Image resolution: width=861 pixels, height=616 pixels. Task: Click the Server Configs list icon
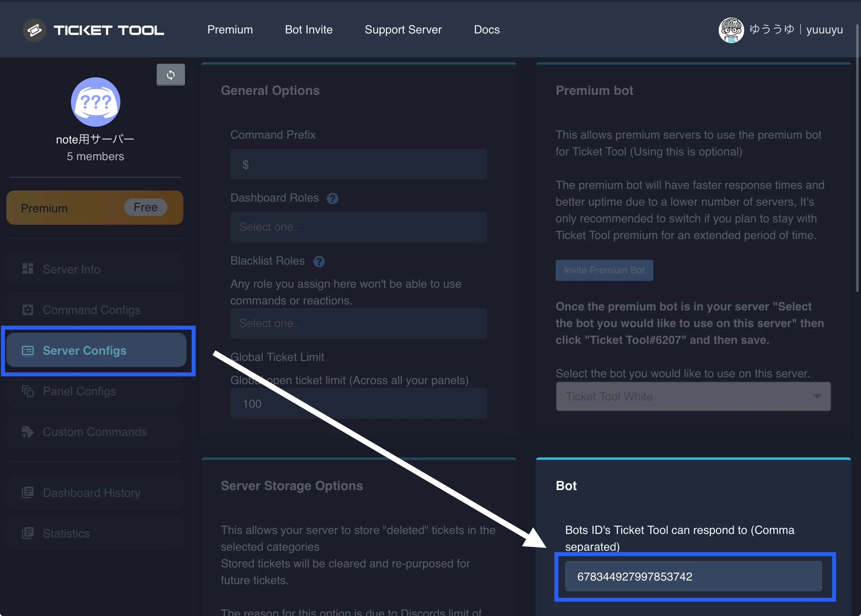pyautogui.click(x=28, y=351)
